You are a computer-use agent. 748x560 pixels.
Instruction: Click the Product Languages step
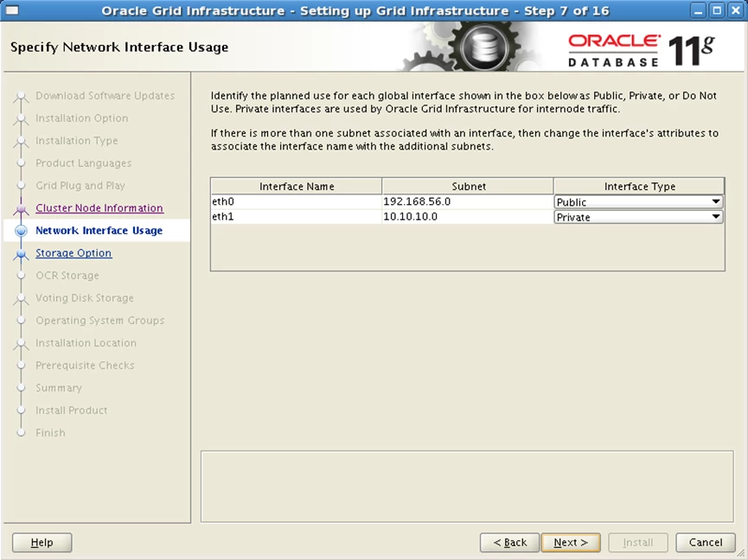(84, 163)
